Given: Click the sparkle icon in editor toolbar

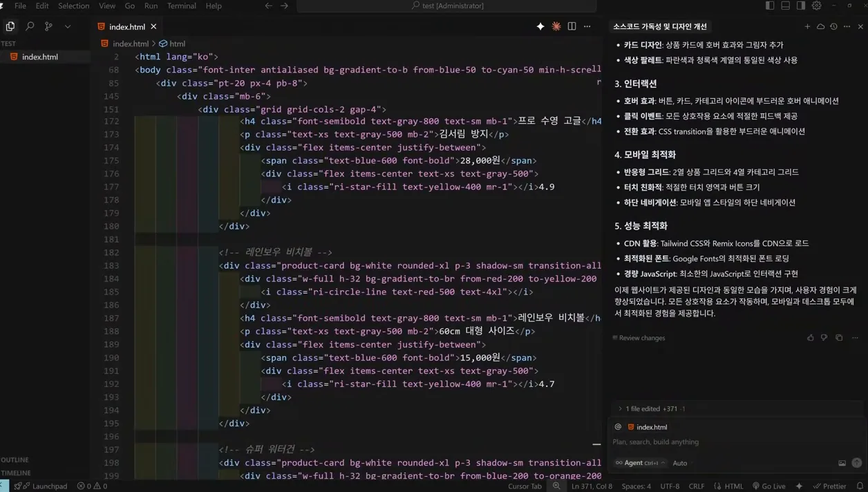Looking at the screenshot, I should pos(540,26).
